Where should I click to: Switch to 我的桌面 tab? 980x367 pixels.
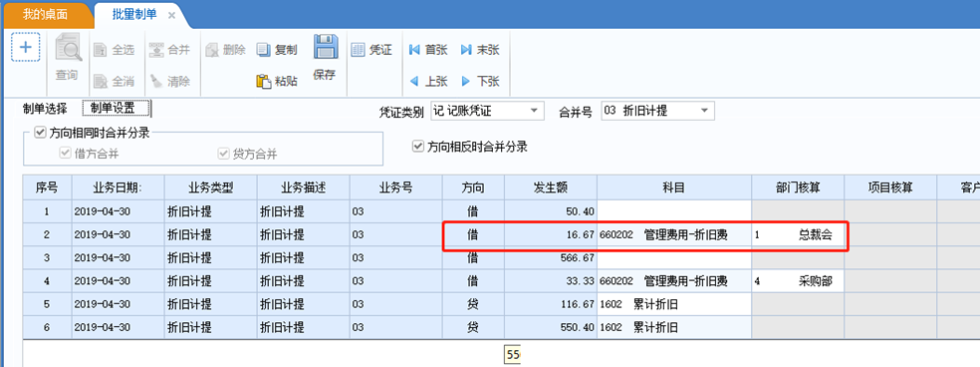point(46,14)
